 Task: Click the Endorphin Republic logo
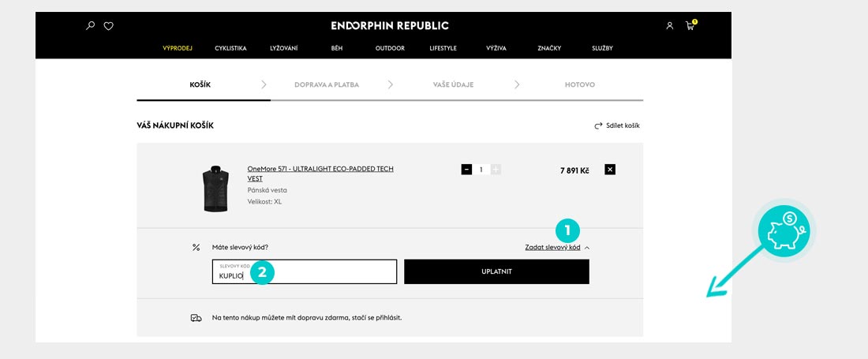click(x=390, y=26)
